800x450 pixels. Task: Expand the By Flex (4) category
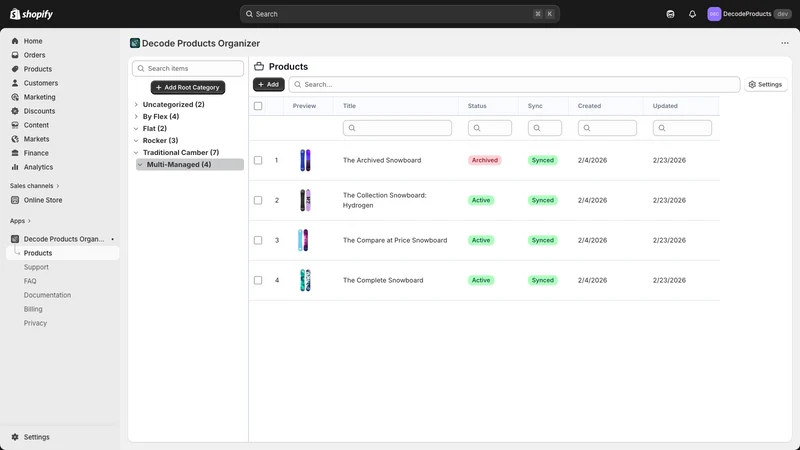(136, 116)
